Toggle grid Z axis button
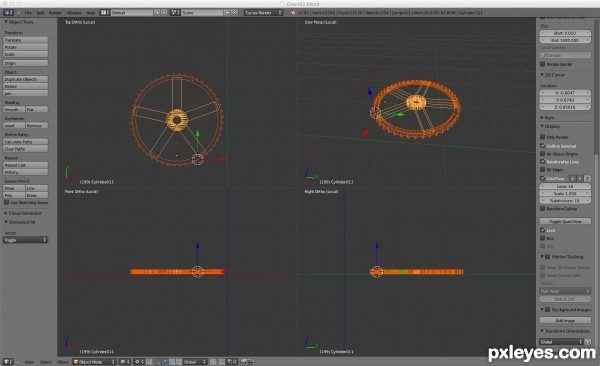The height and width of the screenshot is (366, 600). point(587,178)
